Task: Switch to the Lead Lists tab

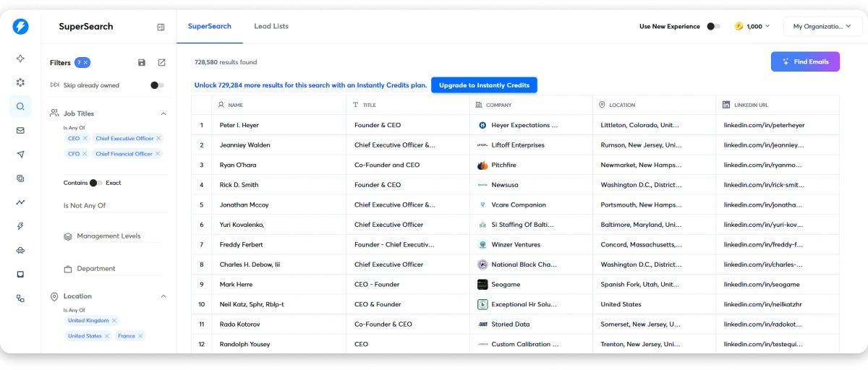Action: click(x=271, y=26)
